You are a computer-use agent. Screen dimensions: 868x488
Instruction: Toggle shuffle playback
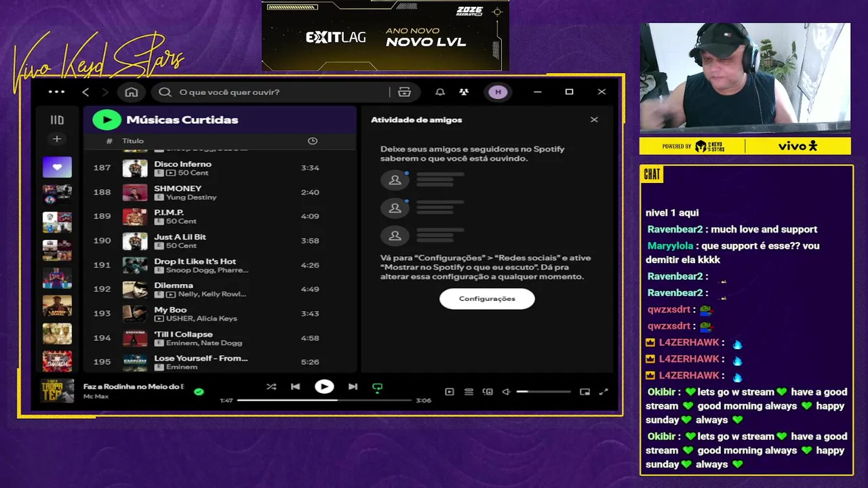click(271, 387)
